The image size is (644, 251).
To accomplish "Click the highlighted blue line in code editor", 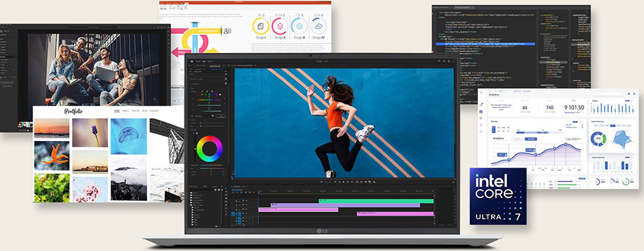I will [x=486, y=43].
